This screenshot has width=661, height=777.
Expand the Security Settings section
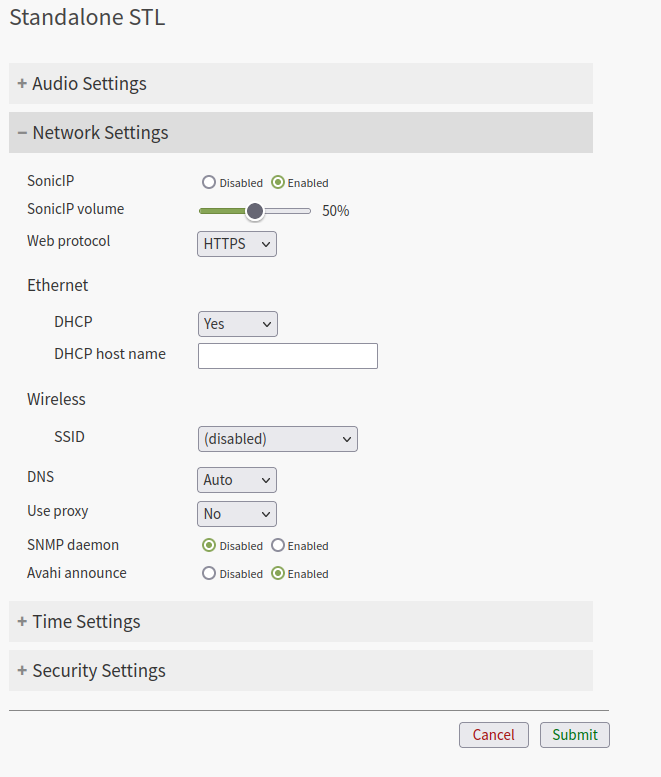[x=99, y=671]
